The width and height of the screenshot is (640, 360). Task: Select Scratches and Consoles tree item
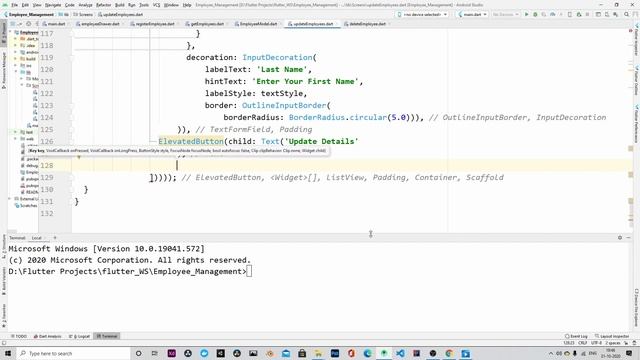[26, 205]
